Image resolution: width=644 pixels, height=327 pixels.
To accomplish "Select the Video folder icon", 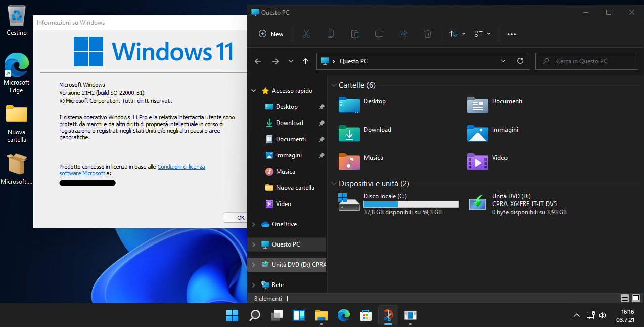I will pyautogui.click(x=477, y=162).
